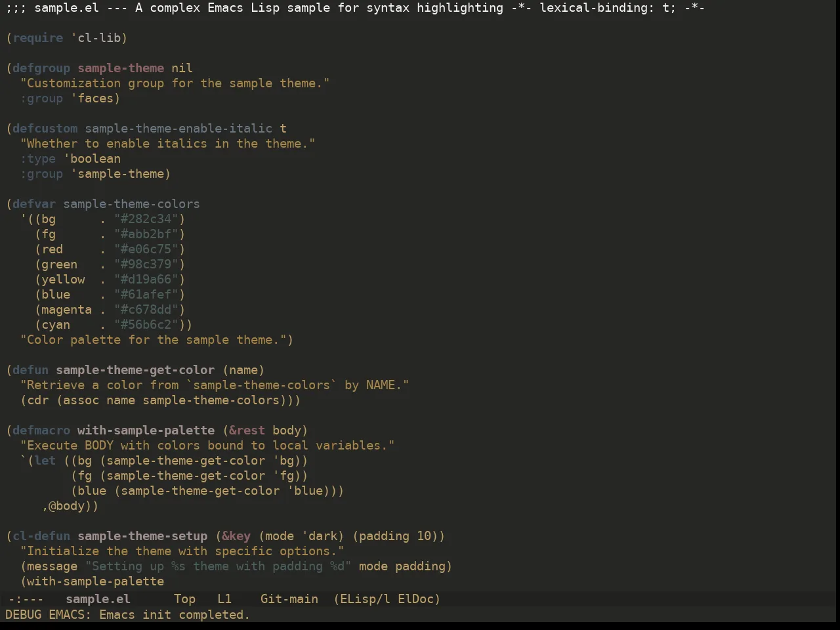Click the defvar keyword

click(x=34, y=204)
